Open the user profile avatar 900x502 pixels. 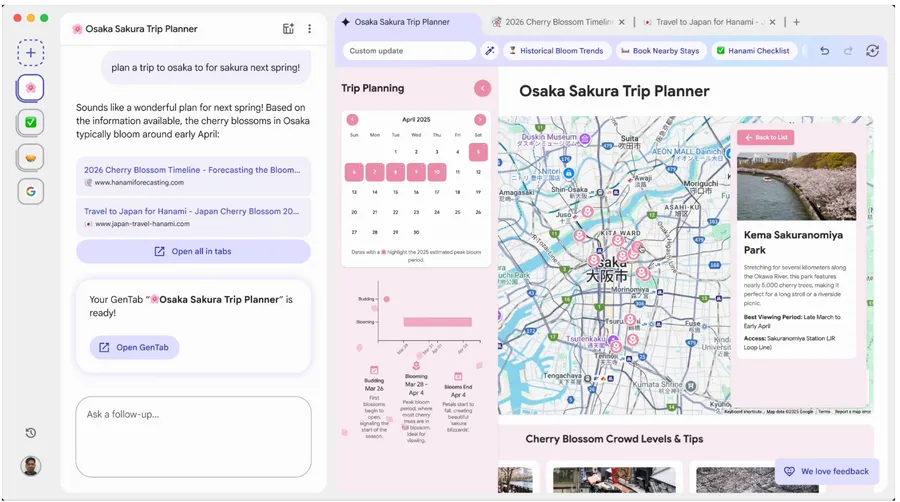coord(30,466)
